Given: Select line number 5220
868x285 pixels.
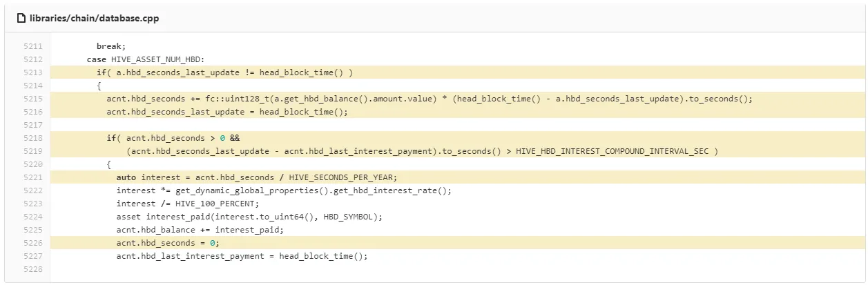Looking at the screenshot, I should pyautogui.click(x=32, y=164).
